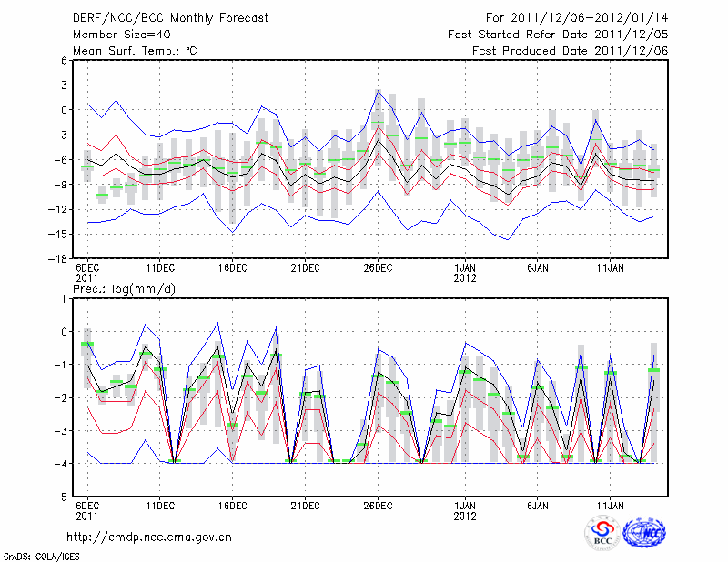Click the Fcst Produced Date line
This screenshot has width=728, height=562.
[570, 51]
